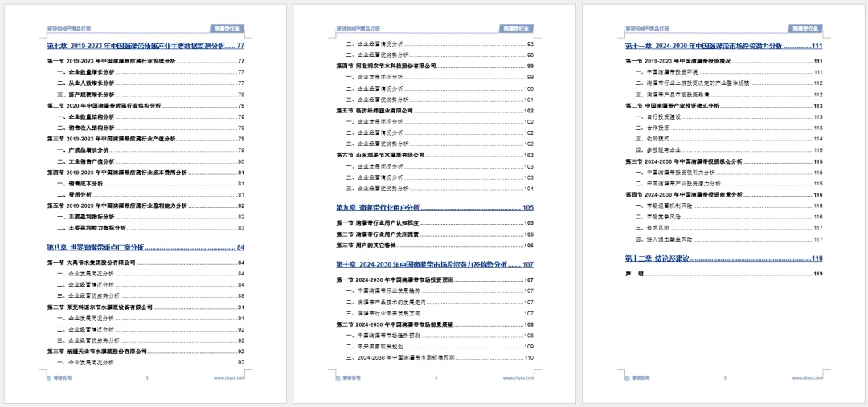Click the header logo on page 4
Screen dimensions: 868x407
click(x=358, y=28)
